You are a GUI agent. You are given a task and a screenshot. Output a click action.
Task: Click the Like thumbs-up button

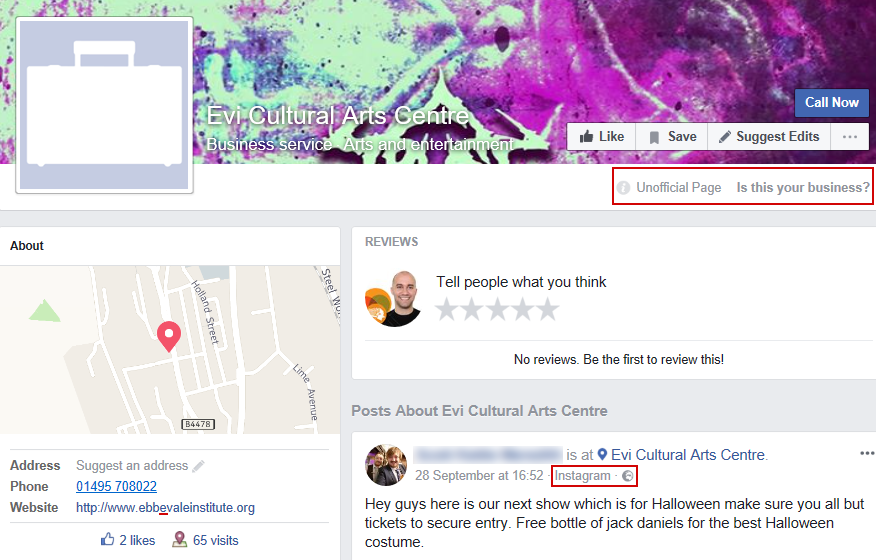602,136
